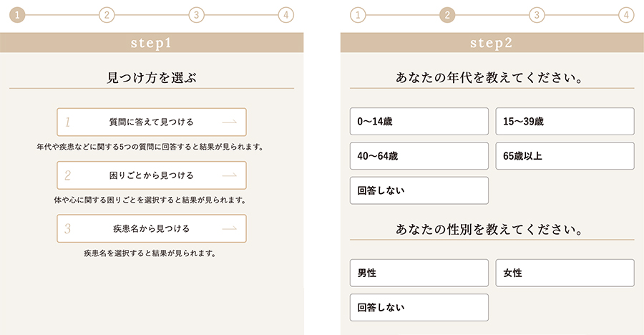Click arrow icon on 疾患名から見つける
644x335 pixels.
(x=230, y=229)
